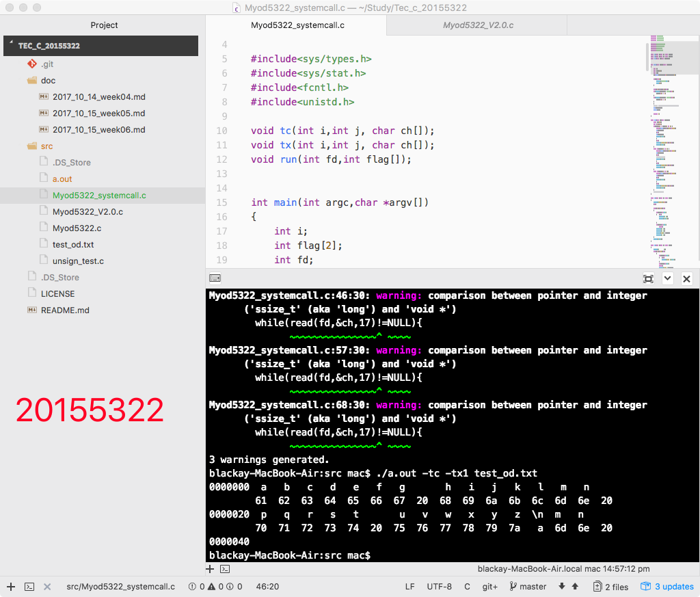The height and width of the screenshot is (597, 700).
Task: Close the terminal panel
Action: tap(686, 278)
